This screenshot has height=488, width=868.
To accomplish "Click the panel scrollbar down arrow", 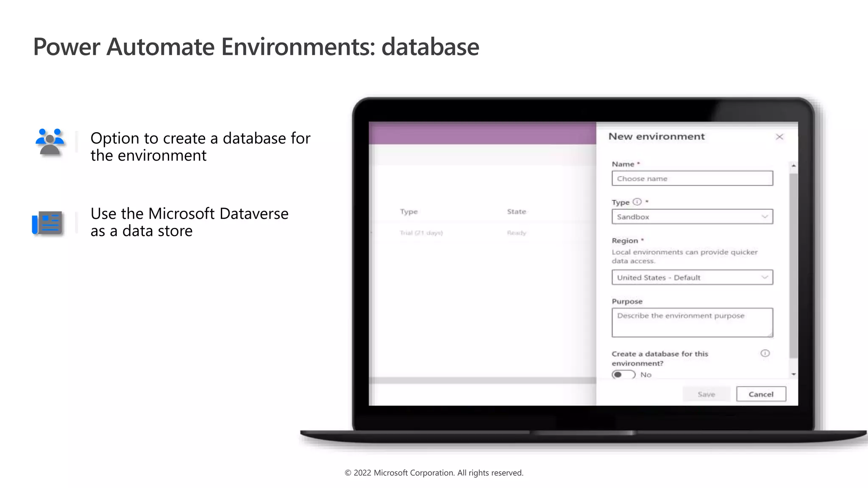I will (x=793, y=374).
